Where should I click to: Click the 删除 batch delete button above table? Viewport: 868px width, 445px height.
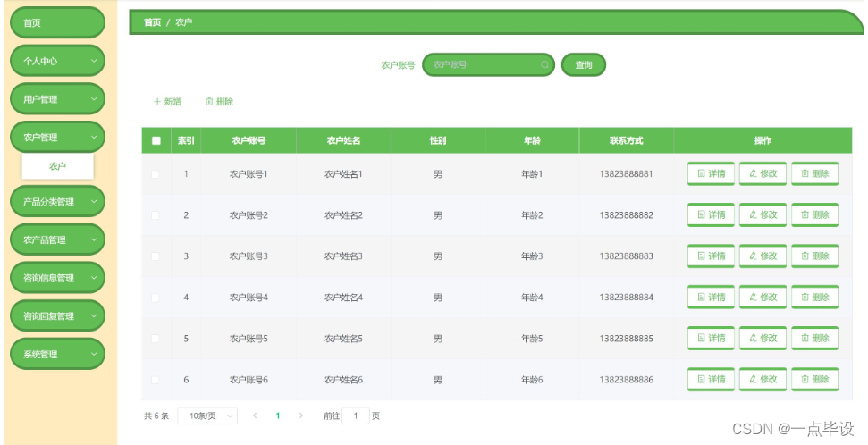click(x=219, y=101)
